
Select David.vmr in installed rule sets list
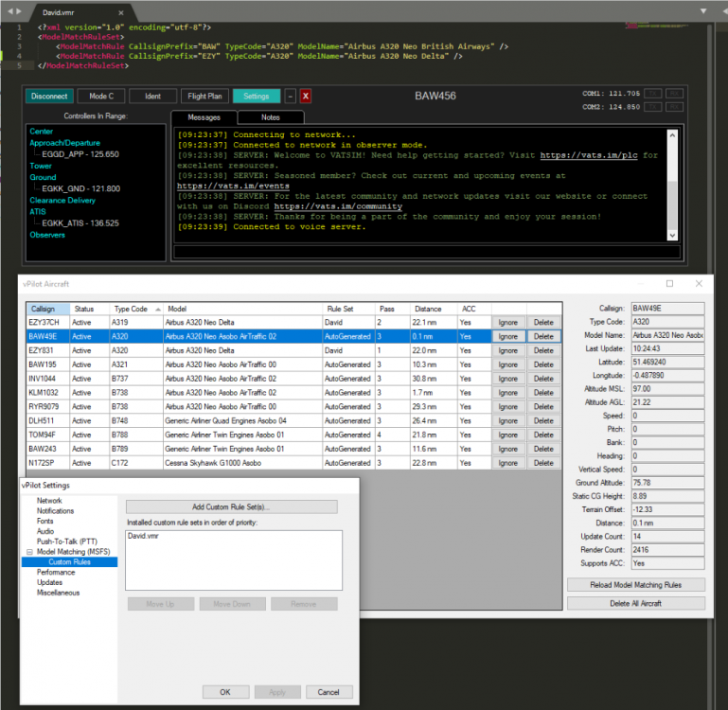(x=144, y=535)
